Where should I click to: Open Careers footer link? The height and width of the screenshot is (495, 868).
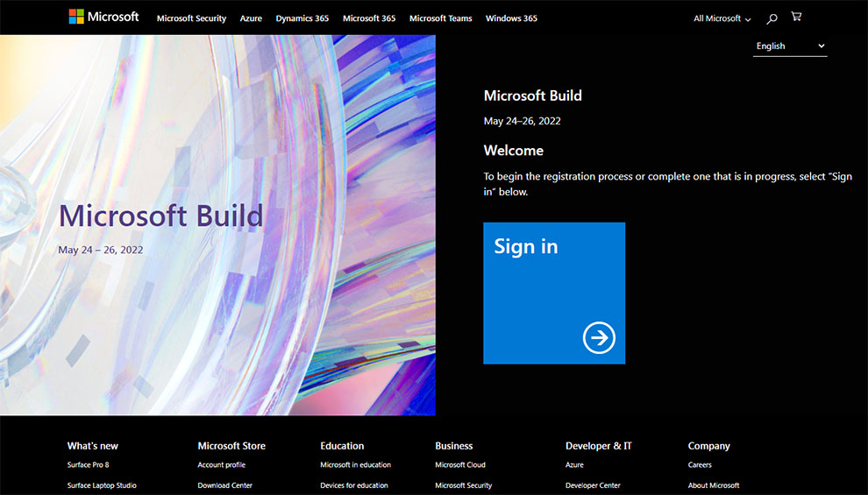700,465
